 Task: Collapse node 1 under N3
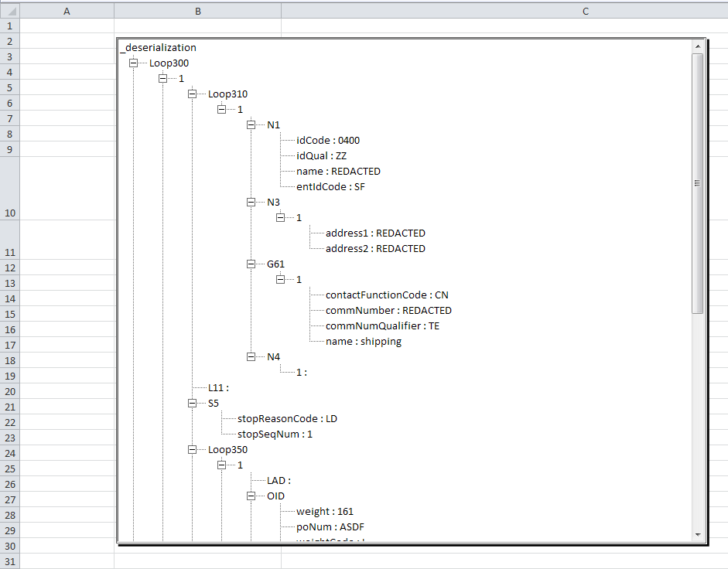(280, 217)
